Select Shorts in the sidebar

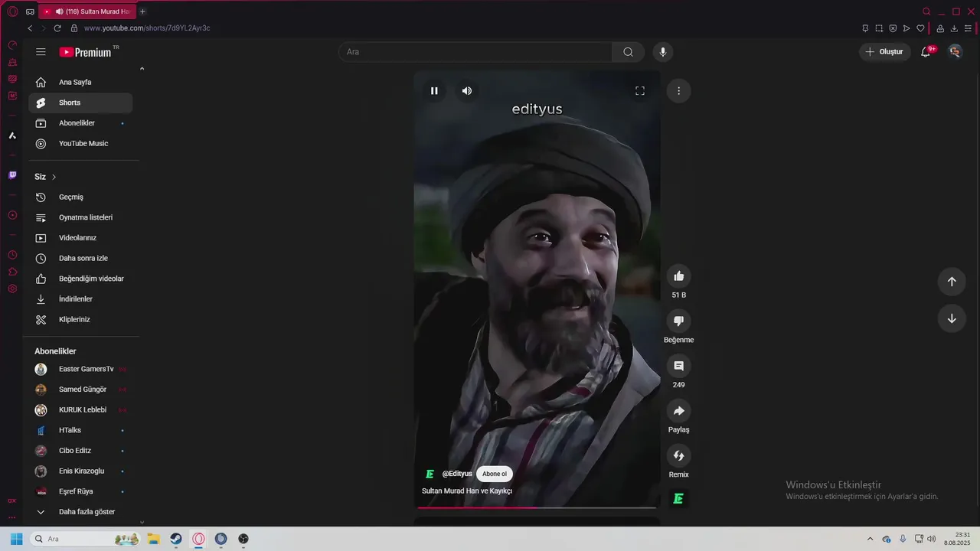click(x=80, y=103)
